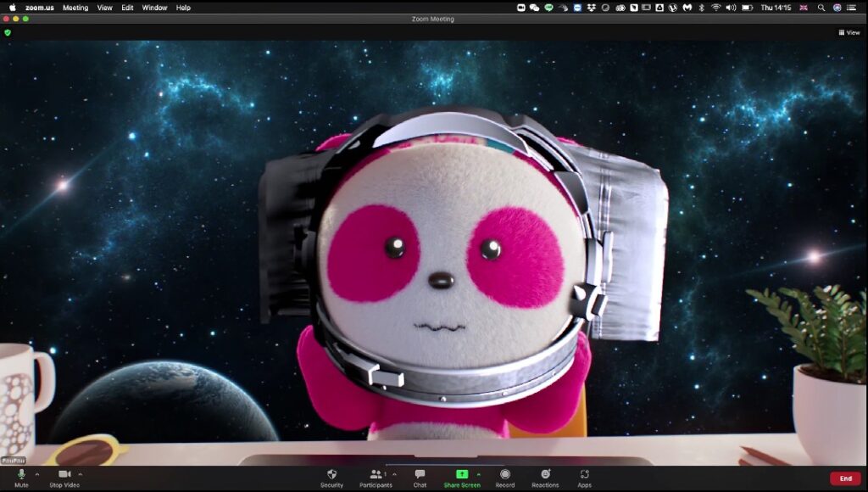Viewport: 868px width, 492px height.
Task: Open the Chat panel
Action: pyautogui.click(x=420, y=478)
